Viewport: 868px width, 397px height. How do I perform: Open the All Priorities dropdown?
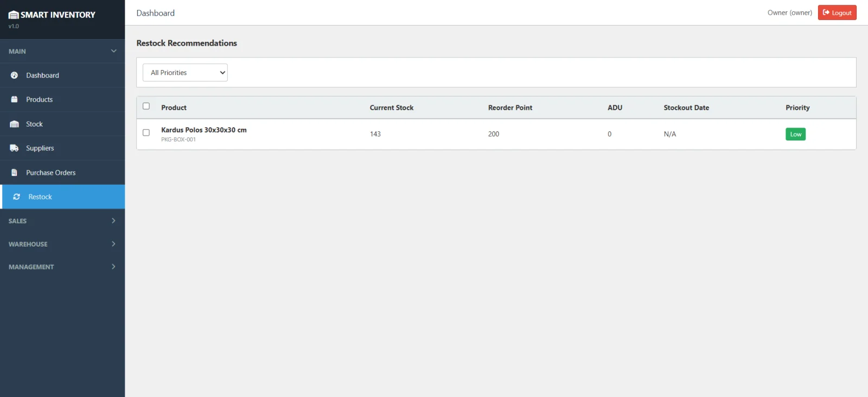185,73
